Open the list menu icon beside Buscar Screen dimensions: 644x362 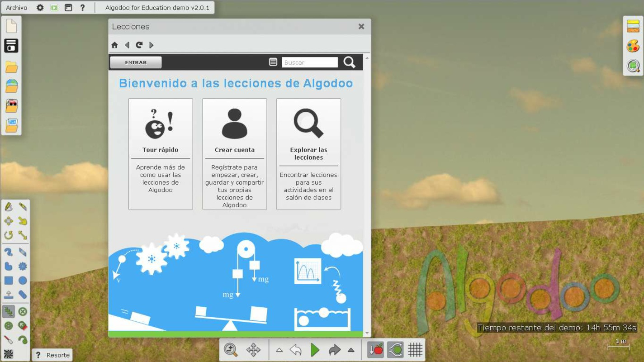click(273, 62)
